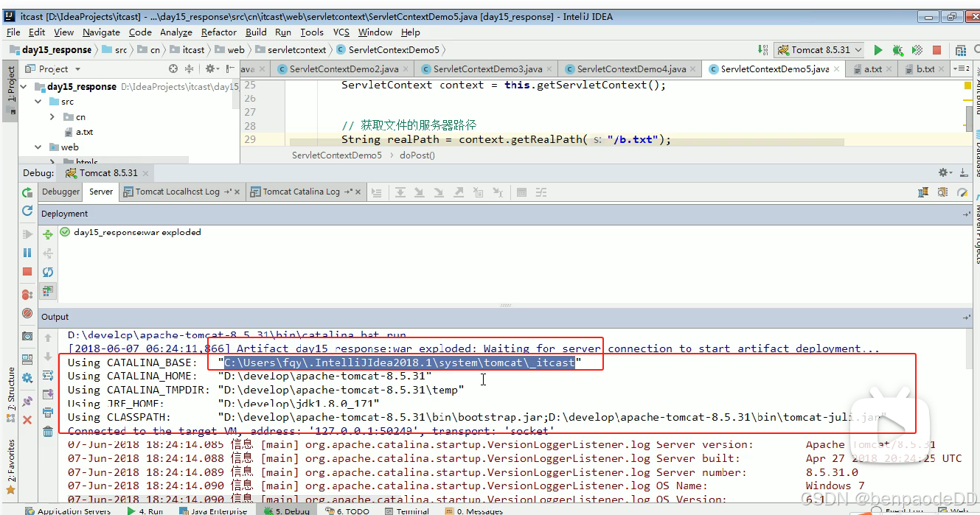This screenshot has width=980, height=515.
Task: Stop the debug session red square
Action: (27, 272)
